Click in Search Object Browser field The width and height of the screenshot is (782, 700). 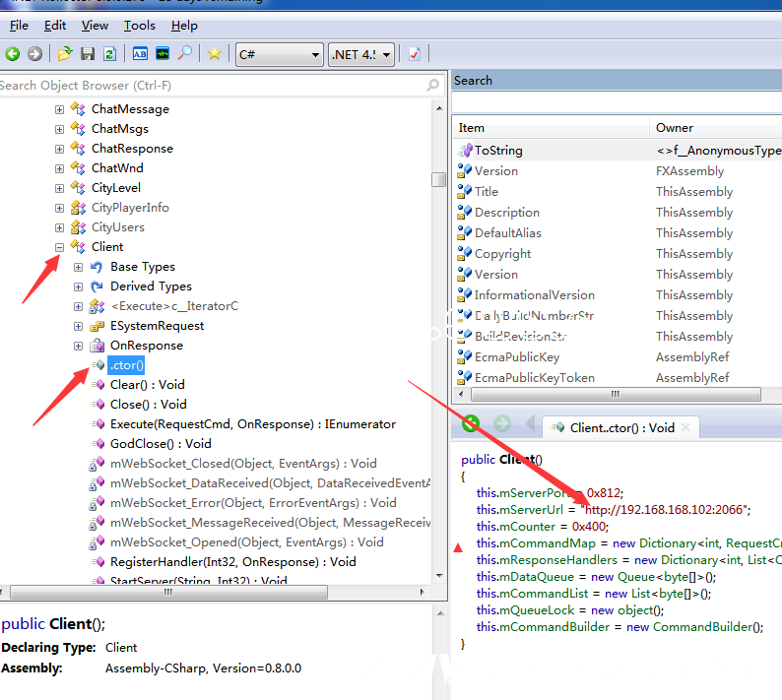[x=207, y=86]
